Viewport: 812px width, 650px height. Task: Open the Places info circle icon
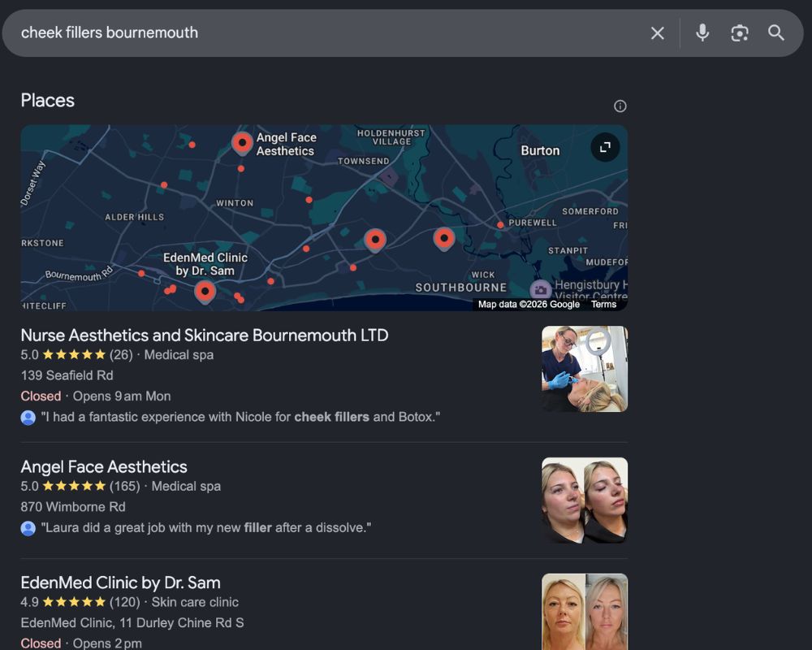pyautogui.click(x=620, y=106)
